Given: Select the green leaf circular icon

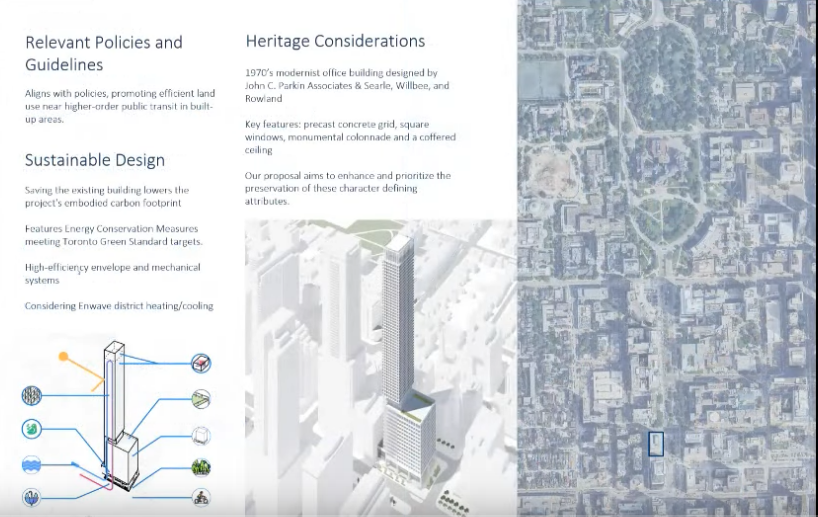Looking at the screenshot, I should tap(31, 429).
